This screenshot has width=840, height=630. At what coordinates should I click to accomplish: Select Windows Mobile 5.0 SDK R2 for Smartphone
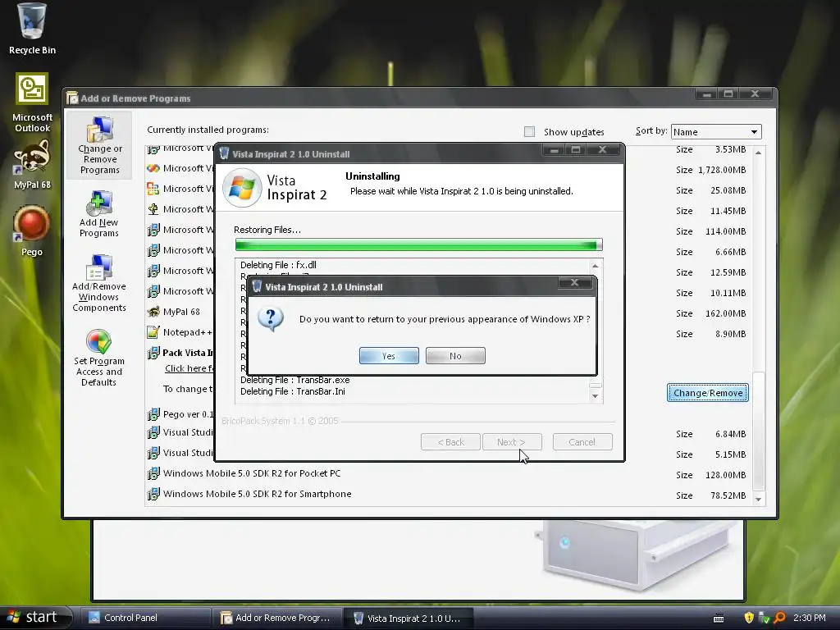(x=257, y=494)
